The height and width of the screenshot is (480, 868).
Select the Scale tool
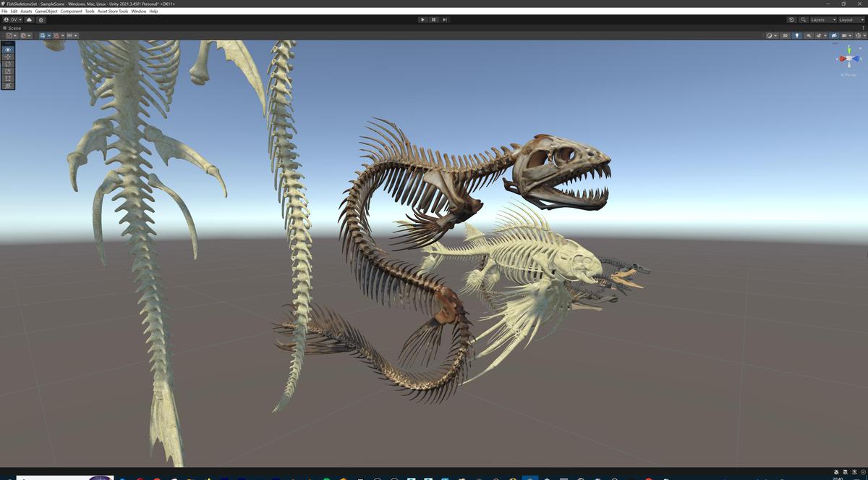[7, 71]
